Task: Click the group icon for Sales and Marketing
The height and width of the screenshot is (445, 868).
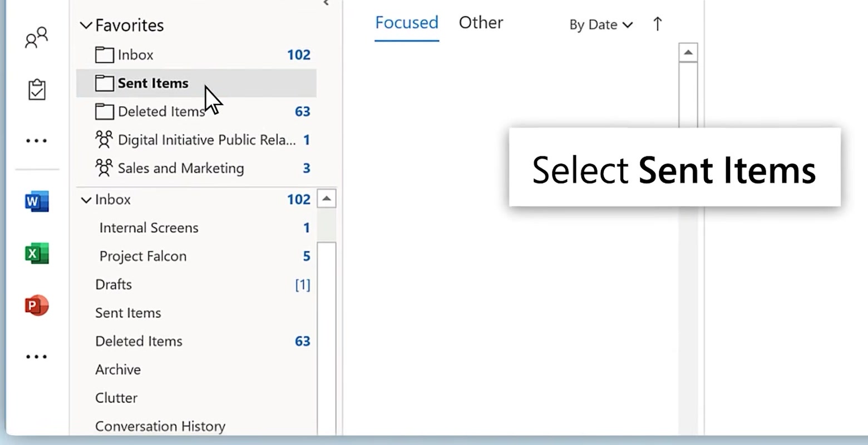Action: click(x=104, y=168)
